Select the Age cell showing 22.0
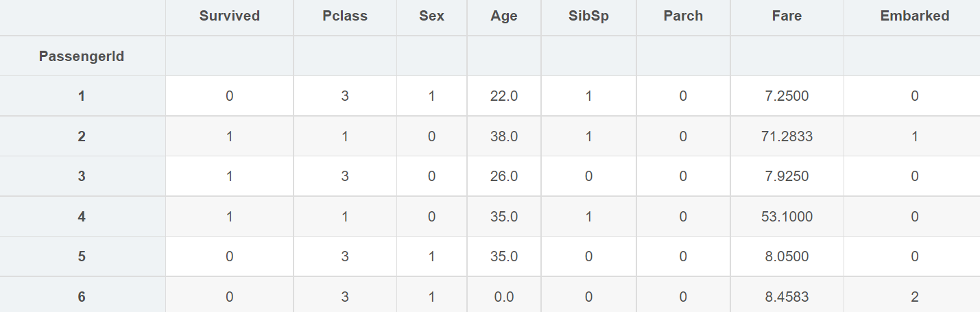Viewport: 980px width, 312px height. (x=504, y=96)
